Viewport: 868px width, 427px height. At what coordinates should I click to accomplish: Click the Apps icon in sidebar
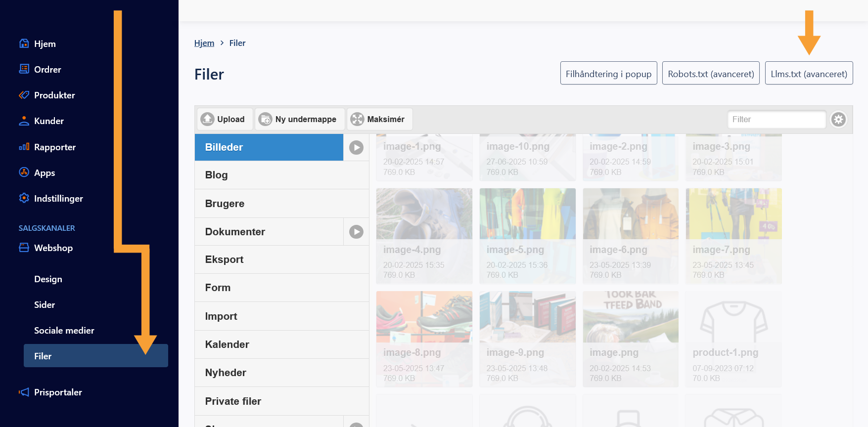pos(24,172)
